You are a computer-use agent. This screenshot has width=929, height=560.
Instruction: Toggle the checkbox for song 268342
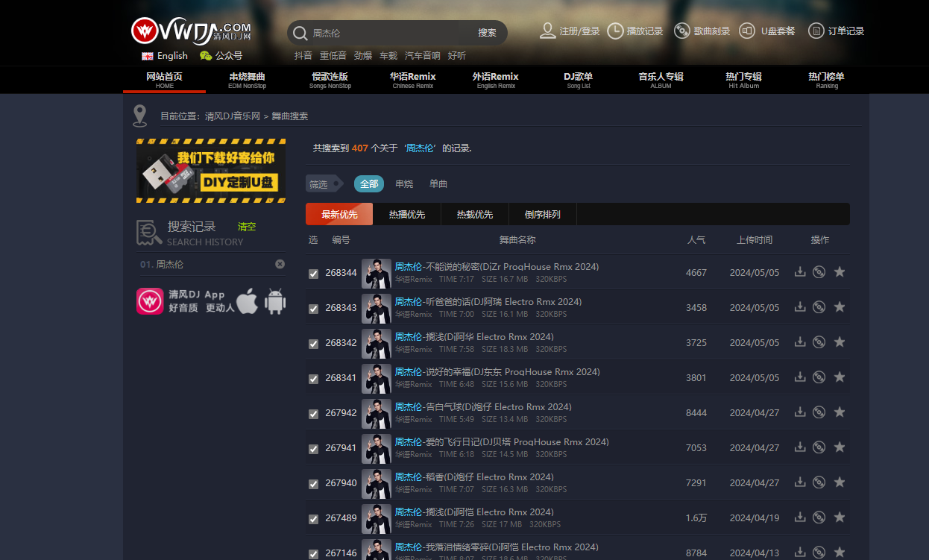(314, 344)
